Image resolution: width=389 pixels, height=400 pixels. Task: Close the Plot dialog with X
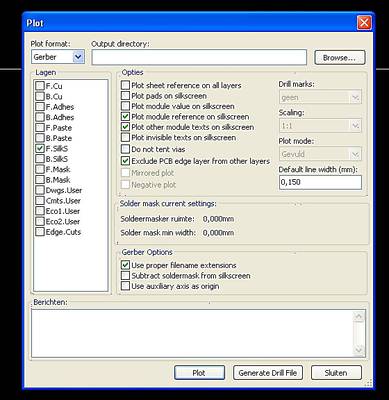point(364,23)
